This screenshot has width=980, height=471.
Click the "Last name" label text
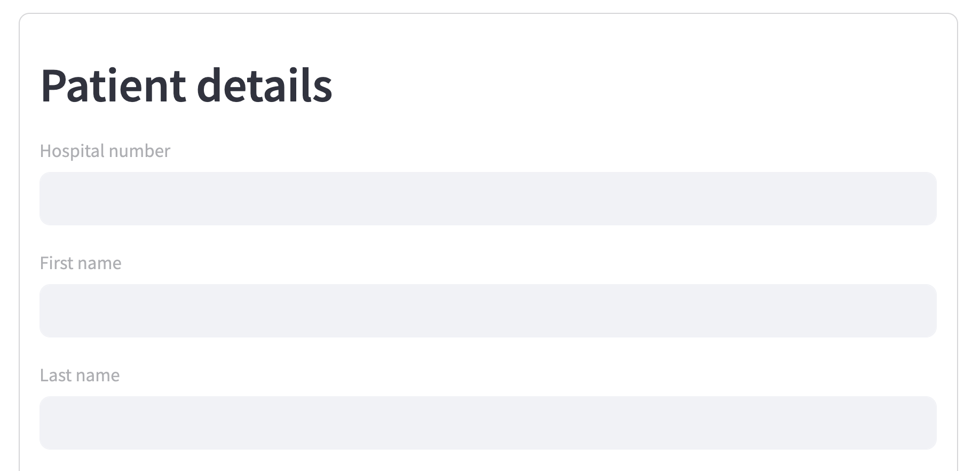[x=80, y=375]
